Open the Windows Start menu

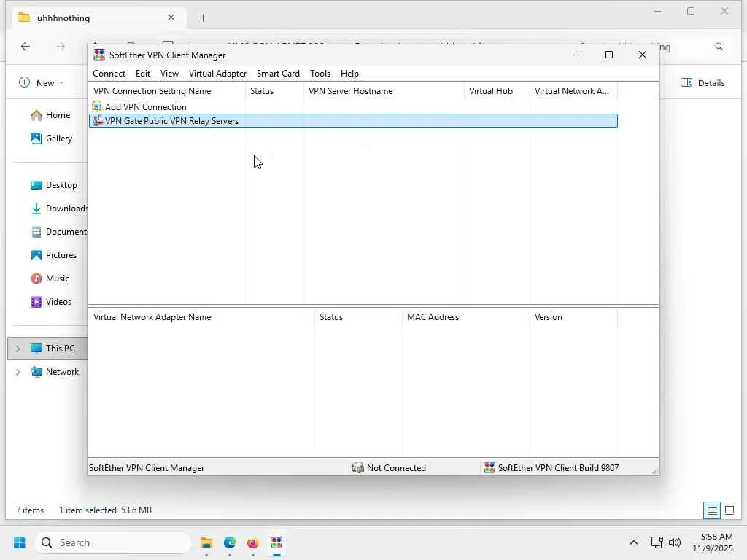(x=20, y=542)
